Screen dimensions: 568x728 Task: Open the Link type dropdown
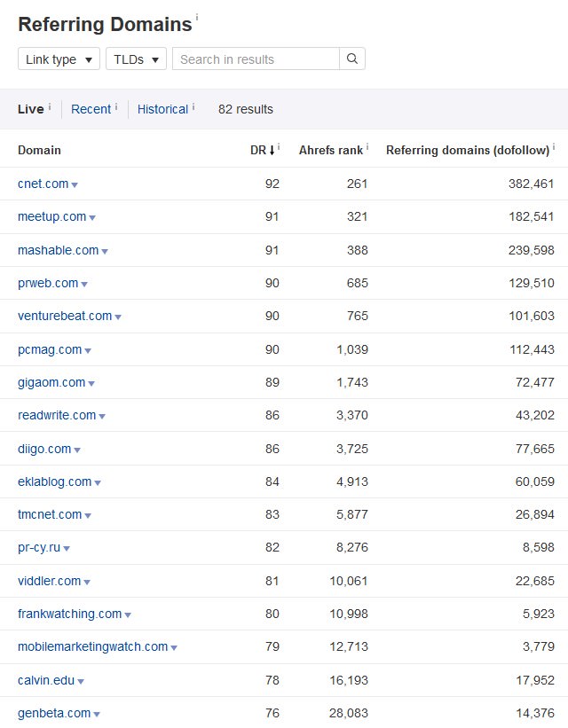coord(59,59)
